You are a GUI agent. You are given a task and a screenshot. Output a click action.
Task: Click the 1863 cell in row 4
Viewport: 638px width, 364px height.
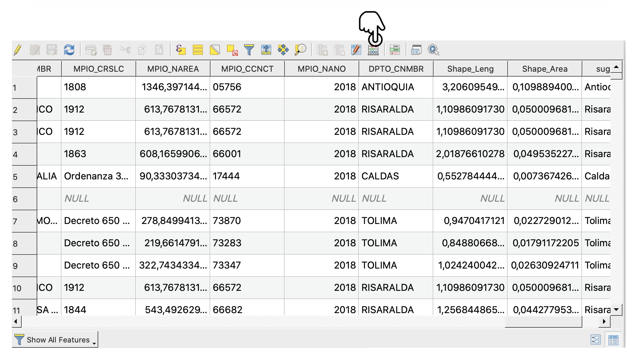click(99, 154)
